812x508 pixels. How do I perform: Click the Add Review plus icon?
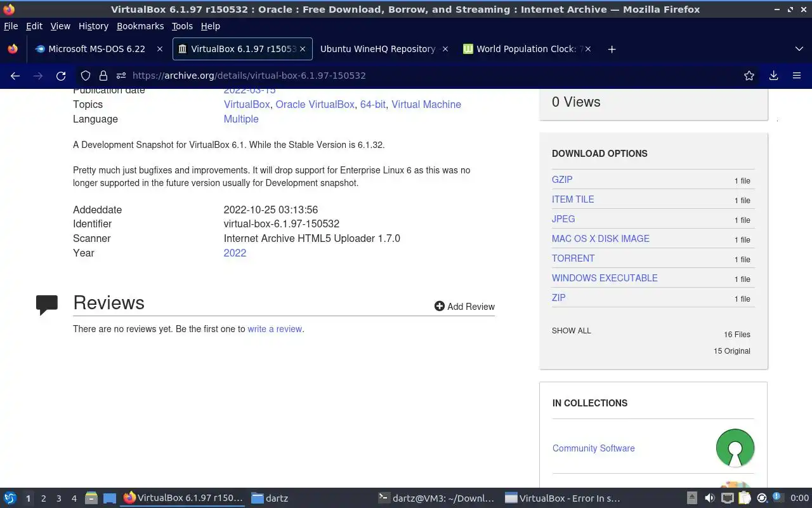tap(439, 306)
